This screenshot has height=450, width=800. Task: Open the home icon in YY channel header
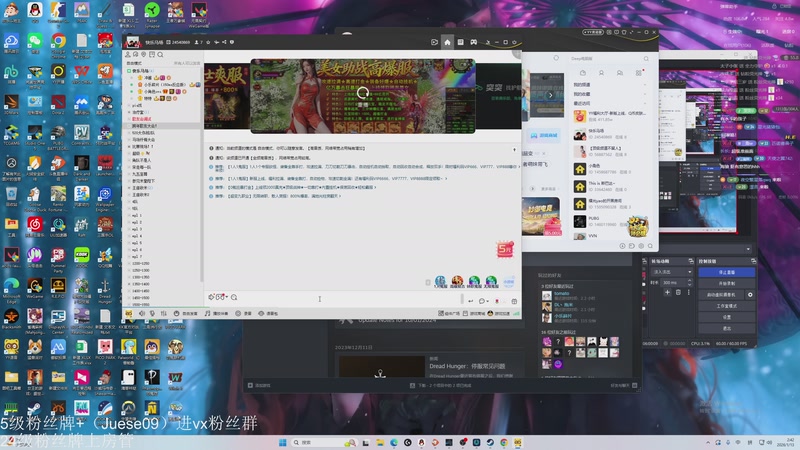(447, 42)
